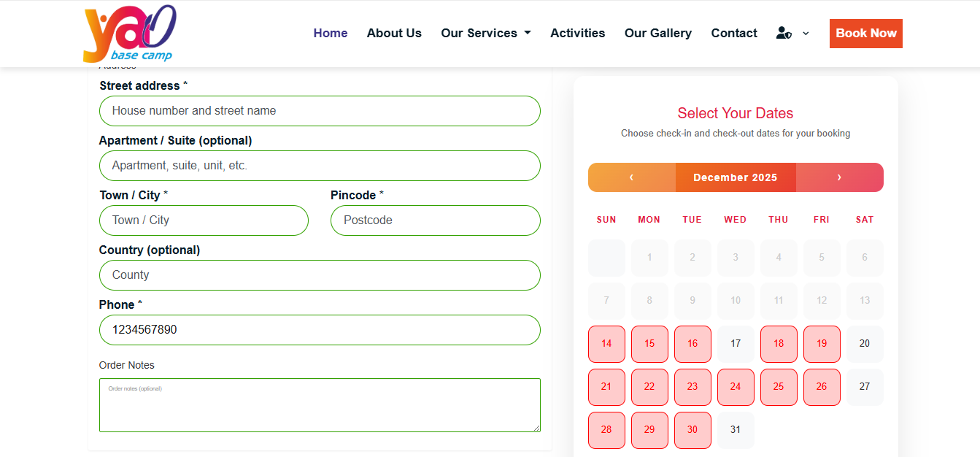Open the About Us page
The width and height of the screenshot is (980, 457).
[394, 33]
